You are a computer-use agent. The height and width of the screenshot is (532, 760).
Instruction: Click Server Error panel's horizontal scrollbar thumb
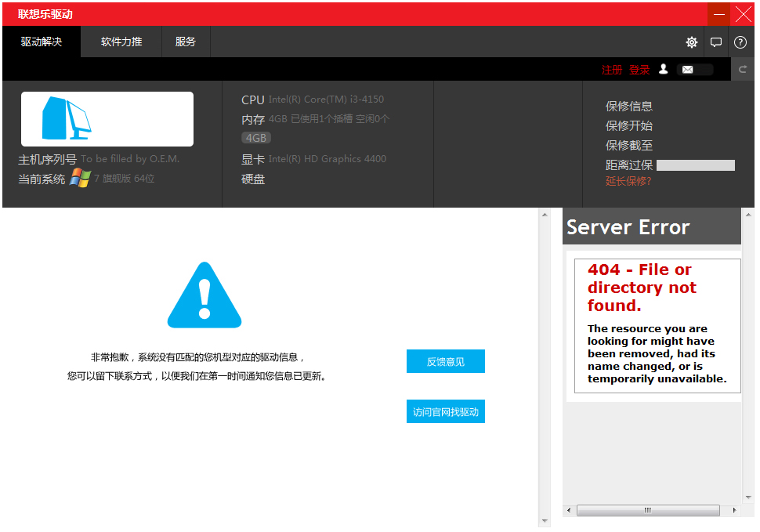(647, 510)
